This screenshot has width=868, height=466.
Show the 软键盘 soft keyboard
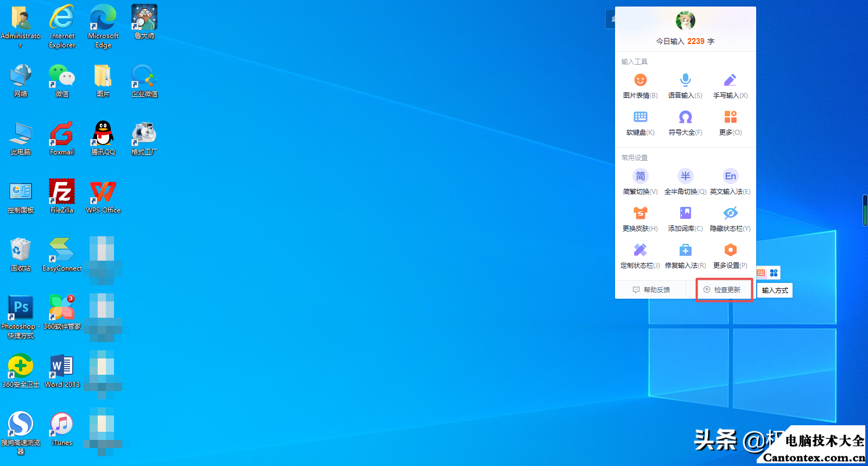tap(641, 123)
